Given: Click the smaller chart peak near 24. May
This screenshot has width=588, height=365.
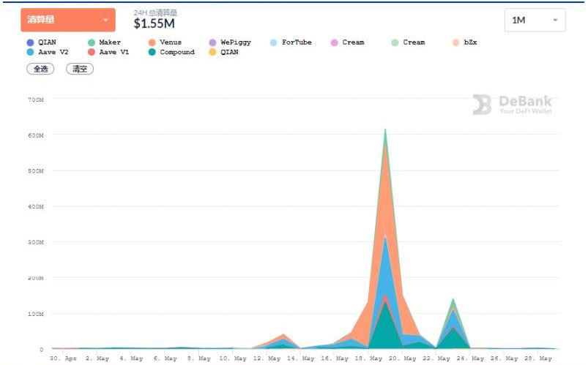Looking at the screenshot, I should (x=454, y=300).
